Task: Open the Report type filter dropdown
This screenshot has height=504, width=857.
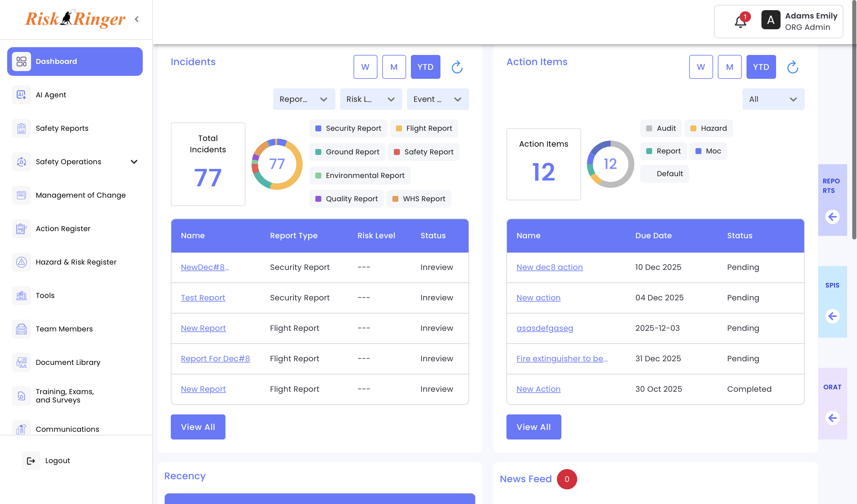Action: click(x=304, y=99)
